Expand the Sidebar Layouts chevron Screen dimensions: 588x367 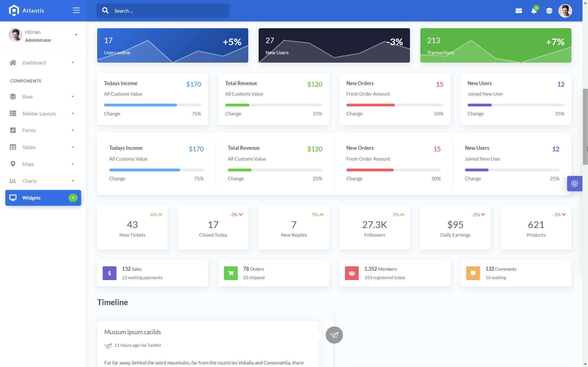pyautogui.click(x=73, y=113)
